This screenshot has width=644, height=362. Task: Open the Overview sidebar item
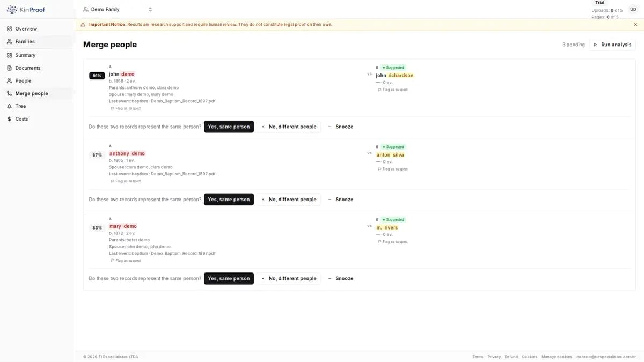tap(37, 29)
